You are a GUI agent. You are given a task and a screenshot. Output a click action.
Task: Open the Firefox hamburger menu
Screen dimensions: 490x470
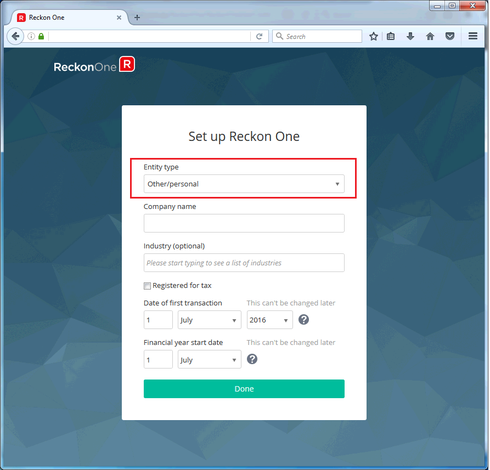click(473, 36)
